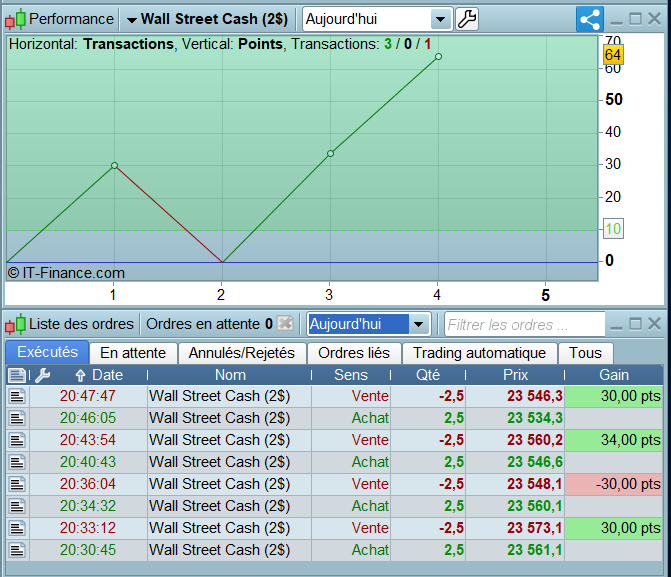Open details of the 20:30:45 order
Image resolution: width=671 pixels, height=577 pixels.
coord(17,550)
